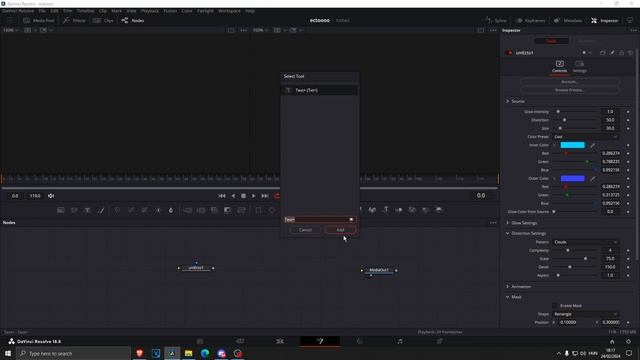Open the Workspace menu
Image resolution: width=640 pixels, height=360 pixels.
coord(229,11)
